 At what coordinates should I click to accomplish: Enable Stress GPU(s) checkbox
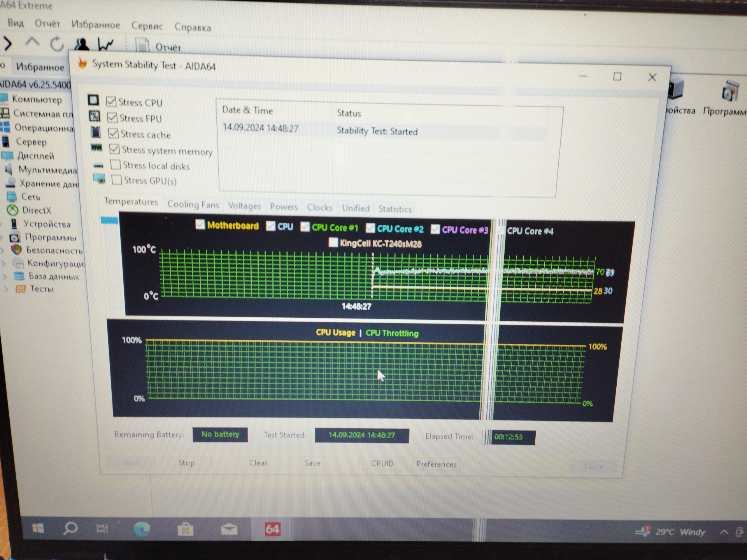pyautogui.click(x=116, y=180)
